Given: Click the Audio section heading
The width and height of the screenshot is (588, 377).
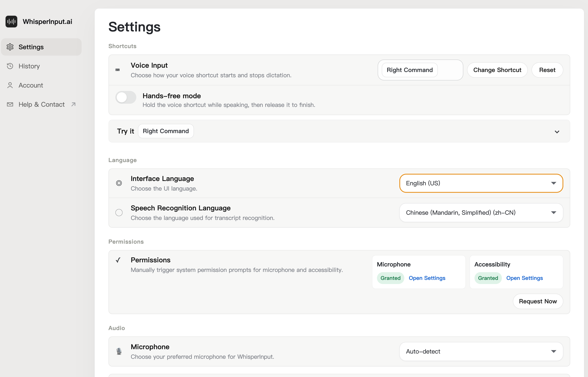Looking at the screenshot, I should pyautogui.click(x=117, y=328).
